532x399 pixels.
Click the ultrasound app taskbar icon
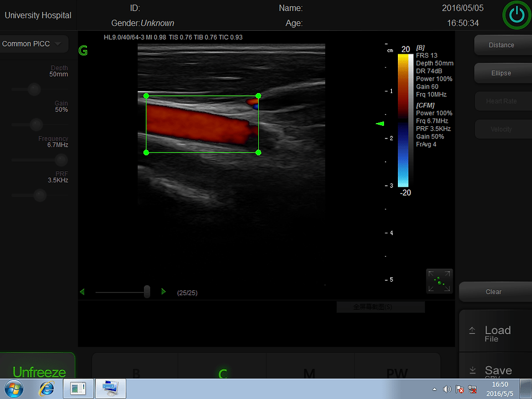point(78,389)
